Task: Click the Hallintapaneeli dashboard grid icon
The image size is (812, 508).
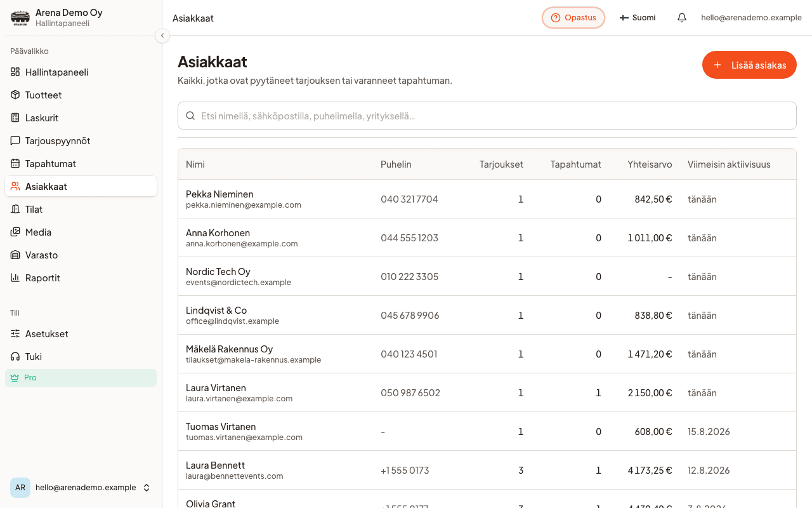Action: [x=15, y=72]
